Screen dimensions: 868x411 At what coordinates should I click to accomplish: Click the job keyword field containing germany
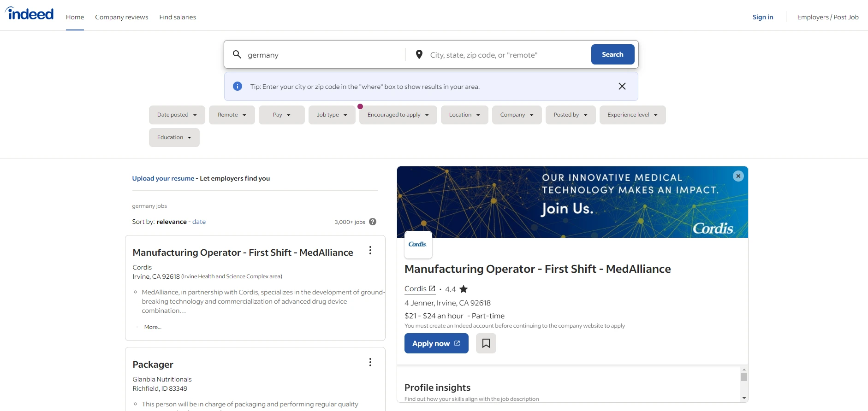click(x=323, y=55)
